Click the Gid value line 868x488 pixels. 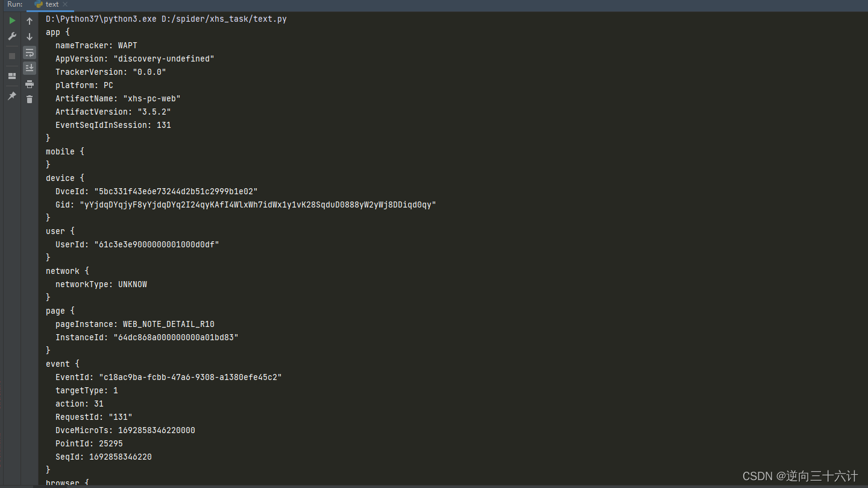[246, 204]
